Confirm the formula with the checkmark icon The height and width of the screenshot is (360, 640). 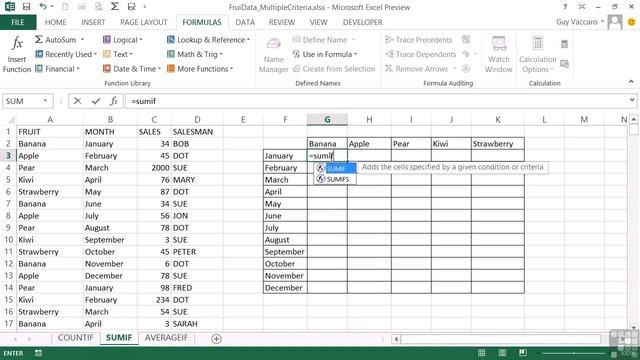coord(96,101)
